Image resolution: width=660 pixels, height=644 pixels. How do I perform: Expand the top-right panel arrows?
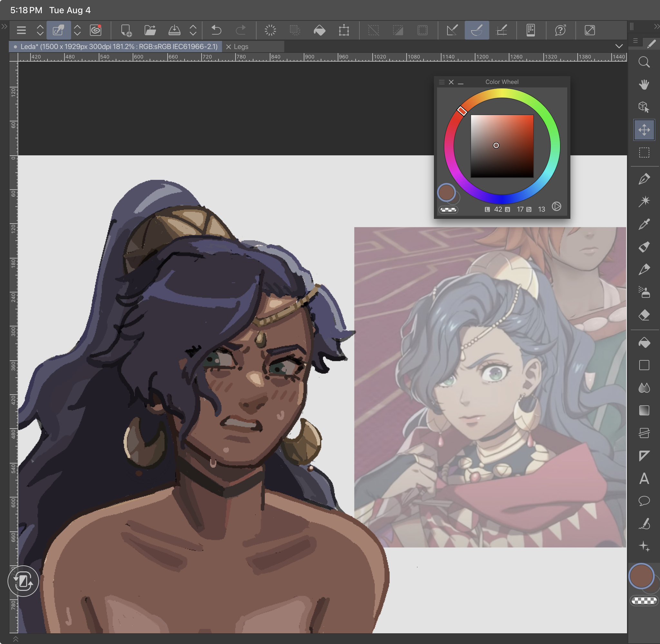point(657,26)
